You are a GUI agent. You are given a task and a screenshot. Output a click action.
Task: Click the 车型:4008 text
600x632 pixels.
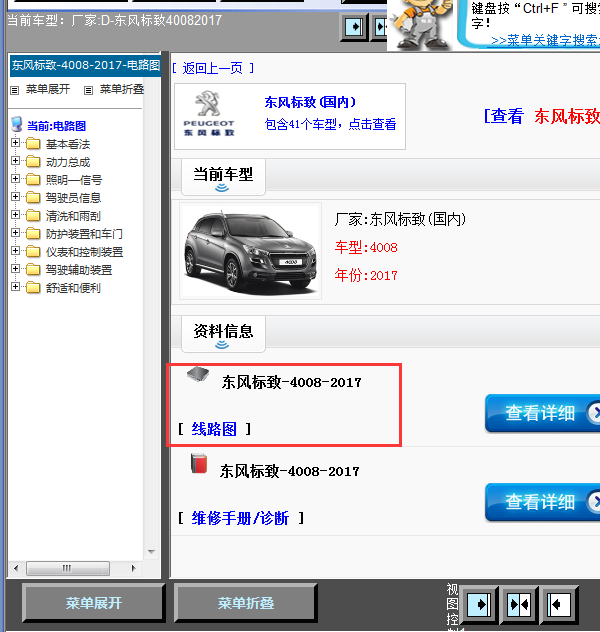click(x=366, y=247)
